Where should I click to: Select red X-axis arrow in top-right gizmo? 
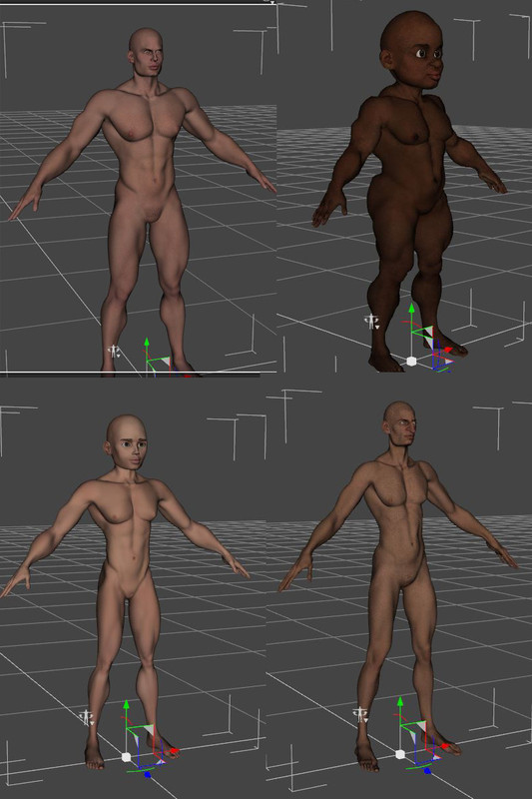[447, 350]
